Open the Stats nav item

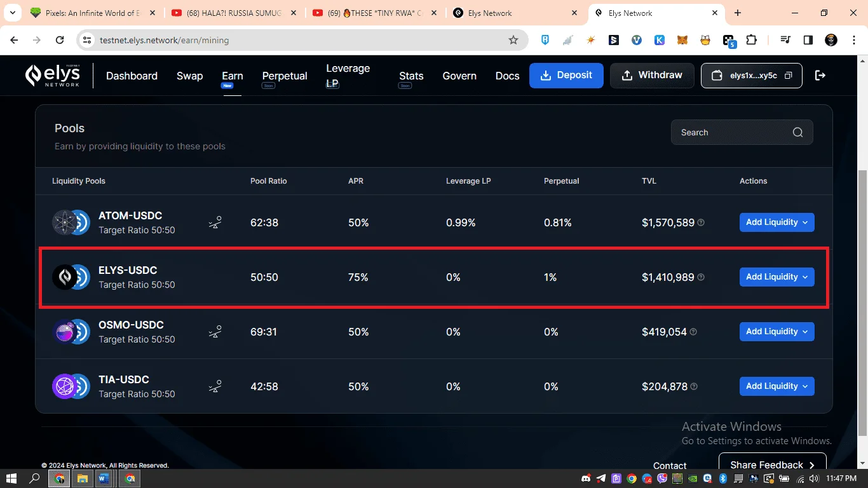point(411,76)
